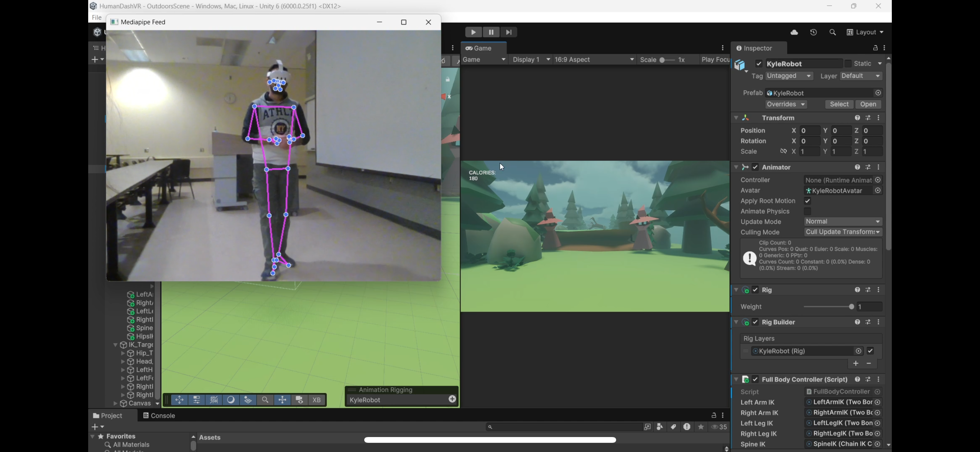Image resolution: width=980 pixels, height=452 pixels.
Task: Switch to the Console tab
Action: coord(159,416)
